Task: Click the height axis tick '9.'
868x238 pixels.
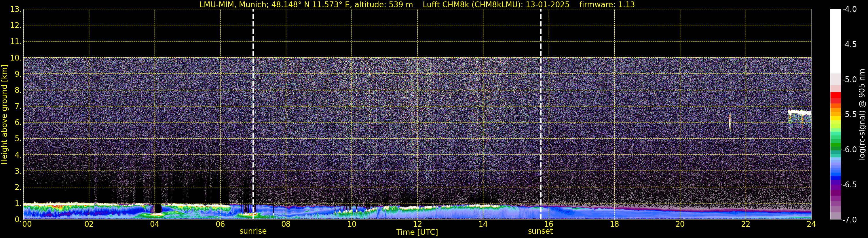Action: (x=18, y=74)
